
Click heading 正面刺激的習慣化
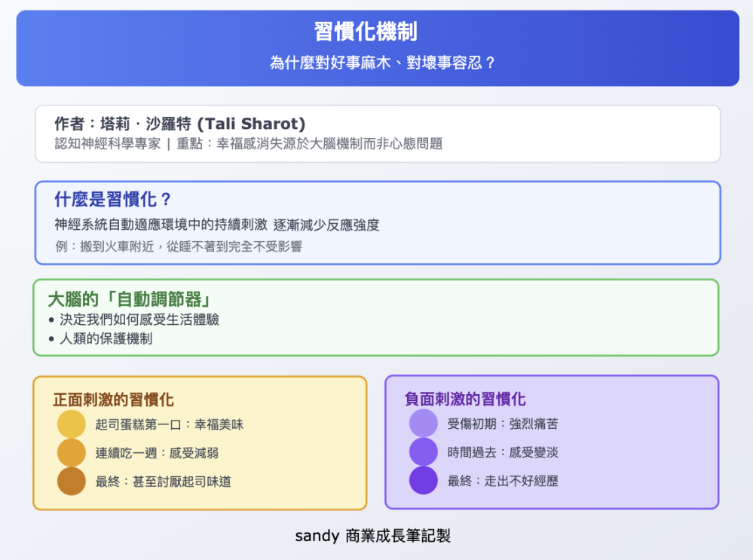pyautogui.click(x=113, y=399)
